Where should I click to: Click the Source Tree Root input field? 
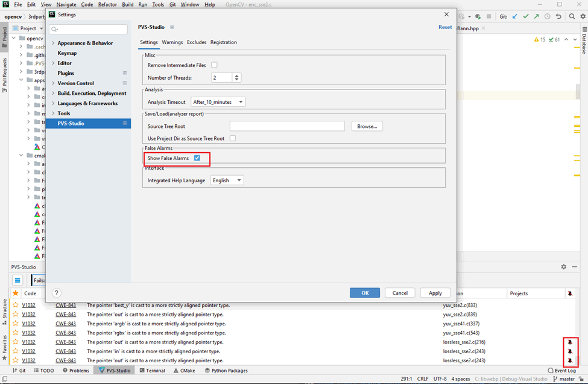click(x=287, y=126)
